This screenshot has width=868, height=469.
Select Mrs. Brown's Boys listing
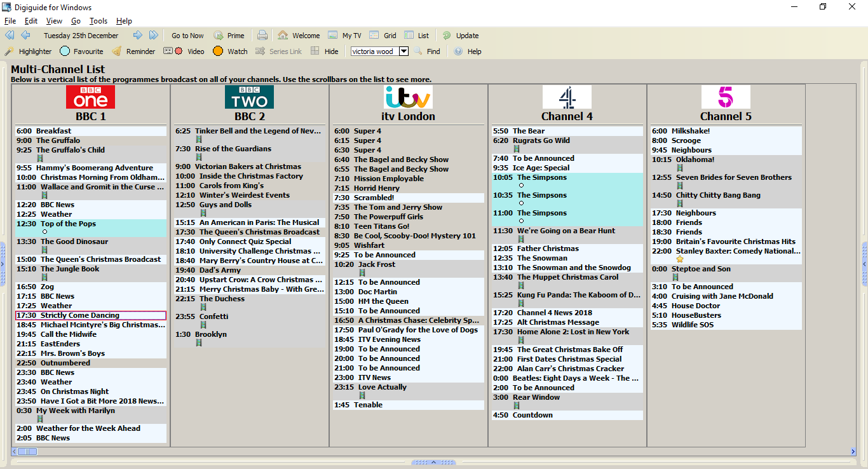click(91, 353)
